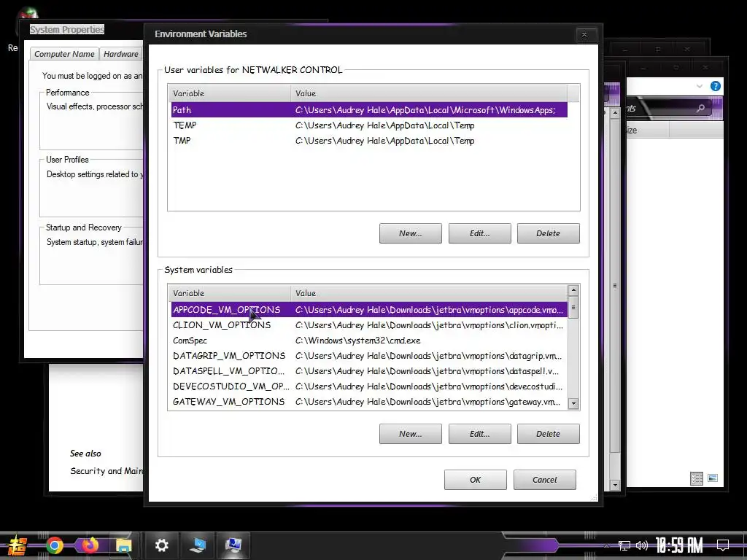
Task: Click Delete under System variables
Action: [x=549, y=434]
